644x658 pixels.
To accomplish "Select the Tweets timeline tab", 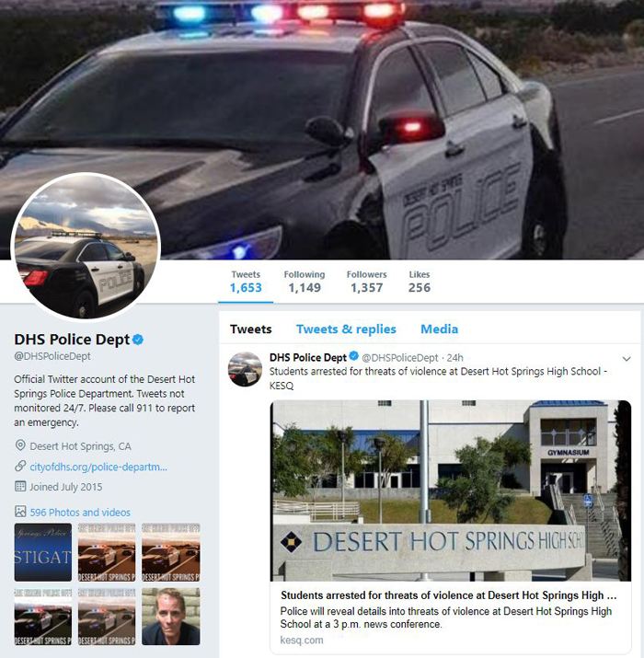I will pos(251,329).
